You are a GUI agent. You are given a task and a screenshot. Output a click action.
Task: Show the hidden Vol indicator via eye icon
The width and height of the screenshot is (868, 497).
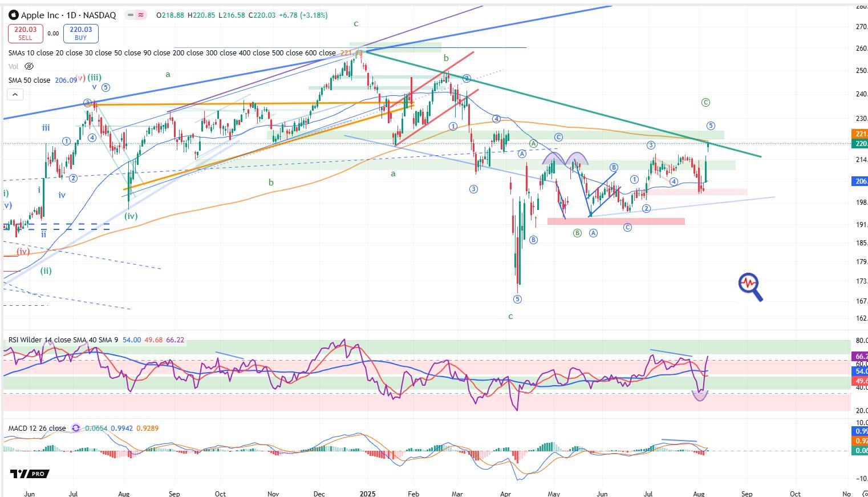pos(29,66)
